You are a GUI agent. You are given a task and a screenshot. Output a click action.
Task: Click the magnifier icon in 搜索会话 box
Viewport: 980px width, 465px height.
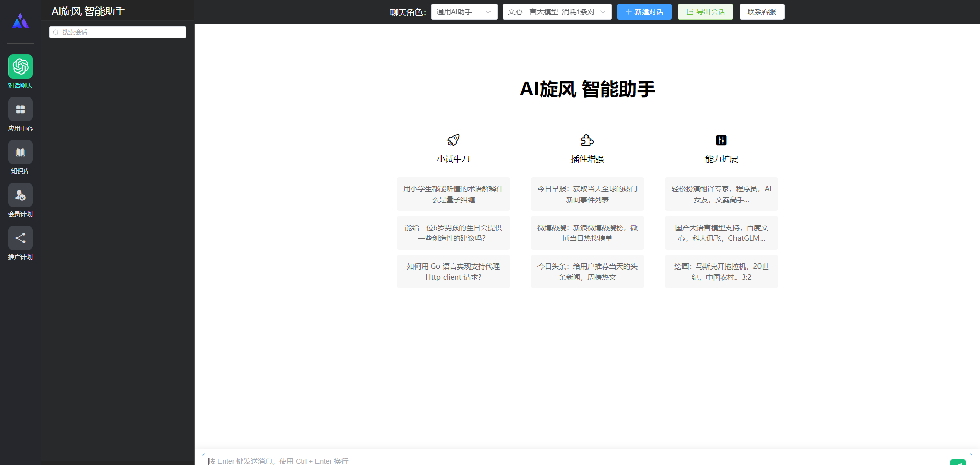point(56,32)
